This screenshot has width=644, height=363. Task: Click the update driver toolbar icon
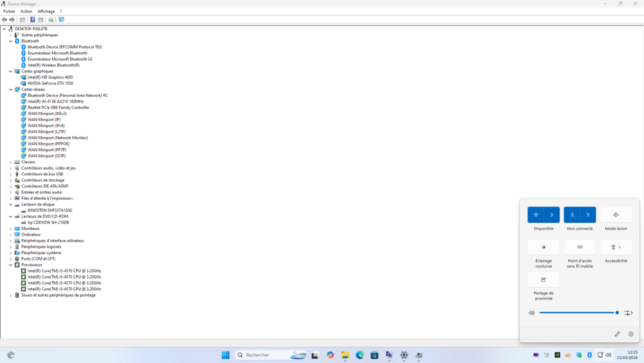51,19
